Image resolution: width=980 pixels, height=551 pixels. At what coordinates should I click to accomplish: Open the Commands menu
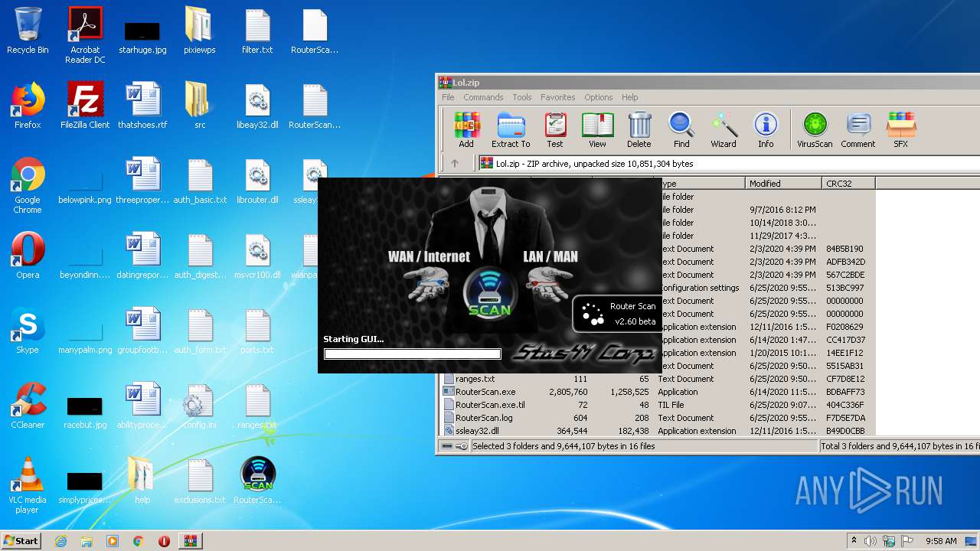[x=483, y=97]
